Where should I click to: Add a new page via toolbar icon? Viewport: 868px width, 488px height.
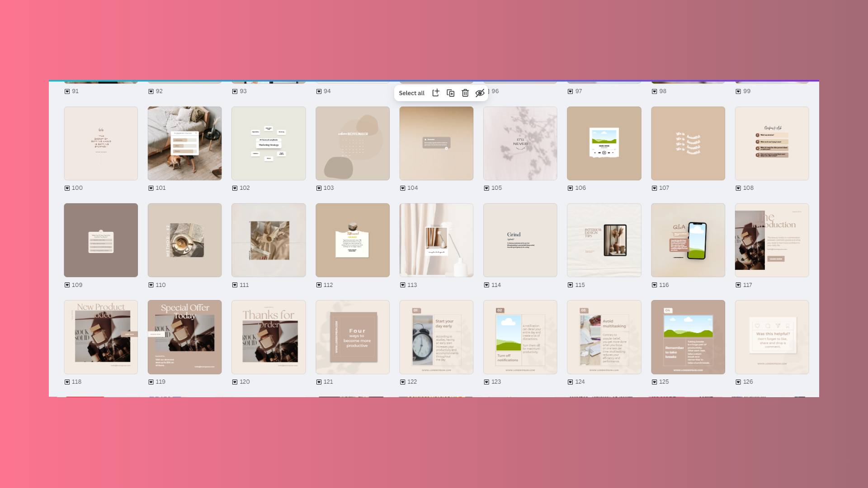436,93
